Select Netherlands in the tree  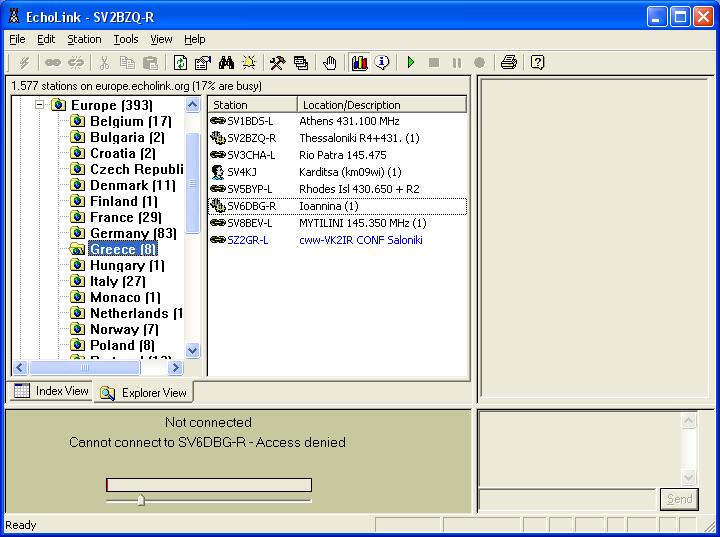tap(136, 313)
